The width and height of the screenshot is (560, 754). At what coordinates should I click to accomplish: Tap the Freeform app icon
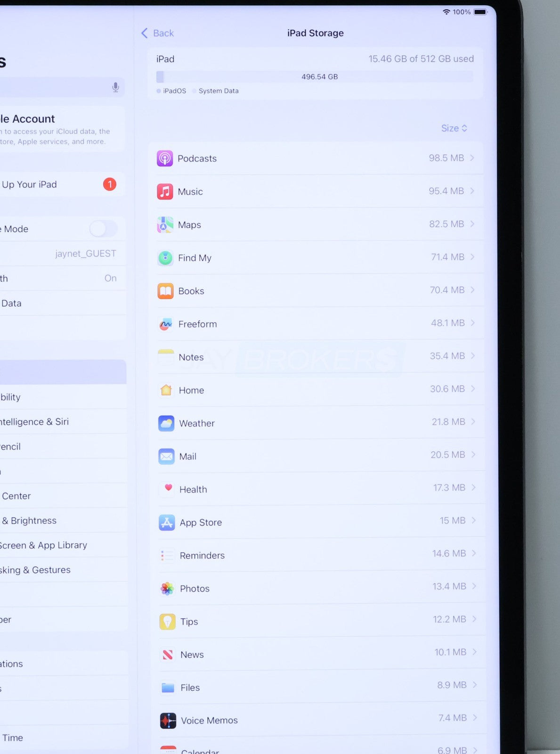166,324
